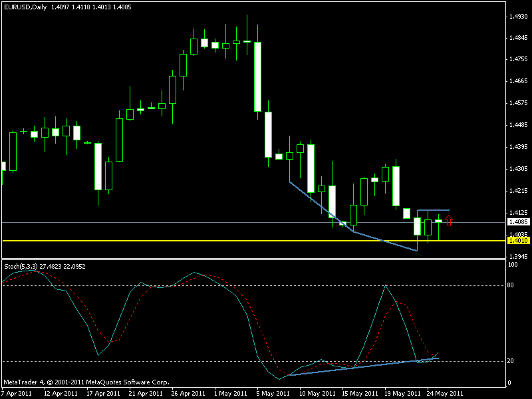The height and width of the screenshot is (399, 532).
Task: Select the yellow 1.4010 price label
Action: point(519,241)
